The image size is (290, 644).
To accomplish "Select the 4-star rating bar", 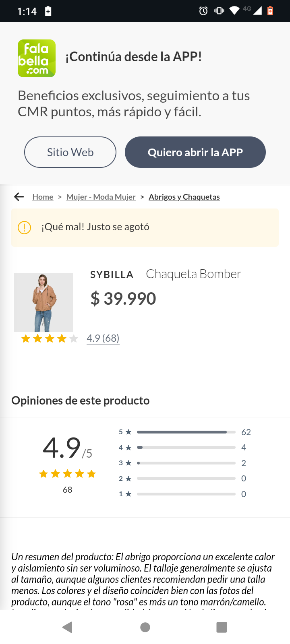I will (186, 448).
